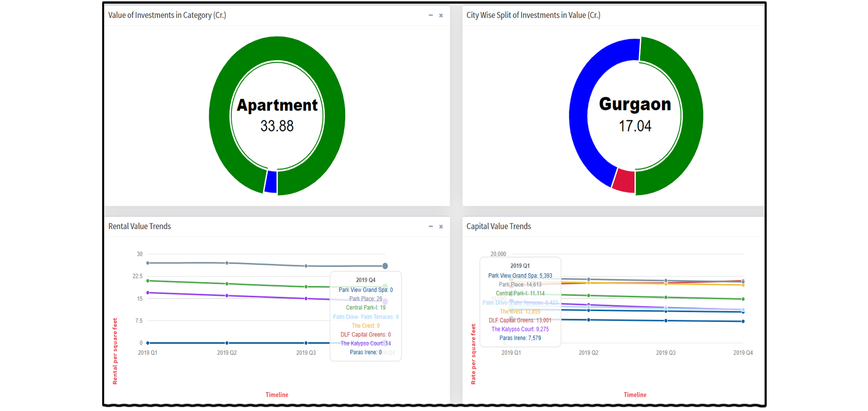Click the green Gurgaon segment of the city donut
868x411 pixels.
(692, 116)
